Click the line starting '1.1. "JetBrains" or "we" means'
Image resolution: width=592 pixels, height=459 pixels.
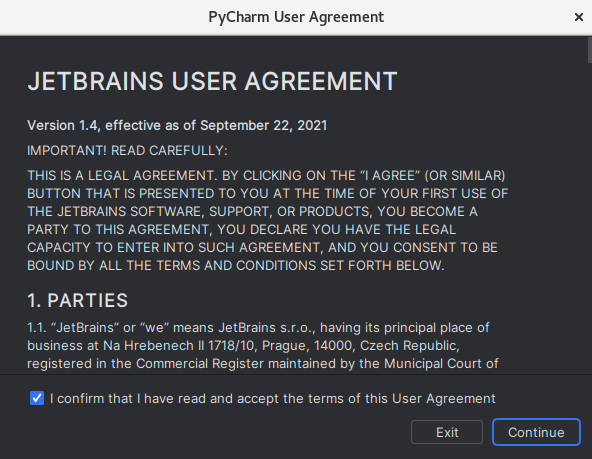[258, 328]
